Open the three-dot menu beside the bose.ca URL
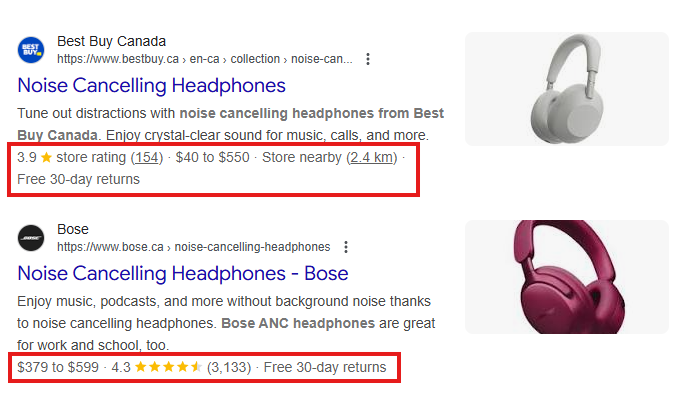This screenshot has height=397, width=684. pyautogui.click(x=346, y=247)
